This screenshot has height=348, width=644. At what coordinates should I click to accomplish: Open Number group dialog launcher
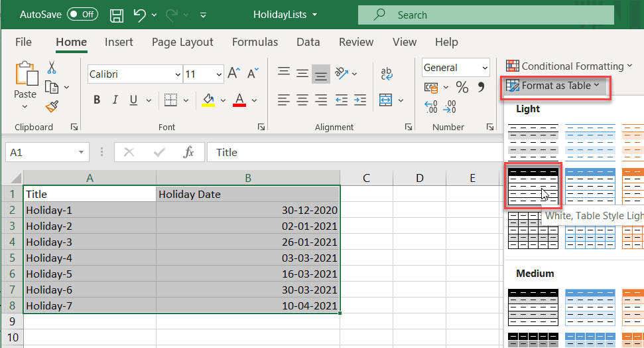click(x=490, y=127)
